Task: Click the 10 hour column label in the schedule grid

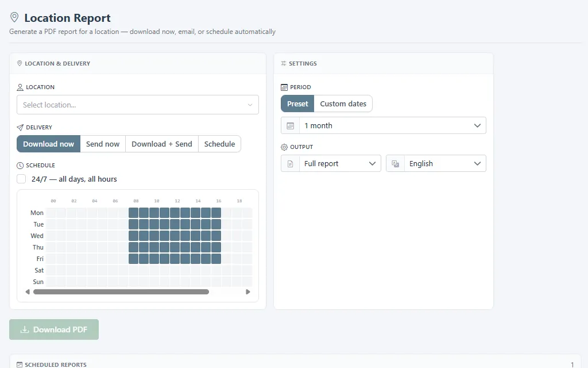Action: [x=157, y=201]
